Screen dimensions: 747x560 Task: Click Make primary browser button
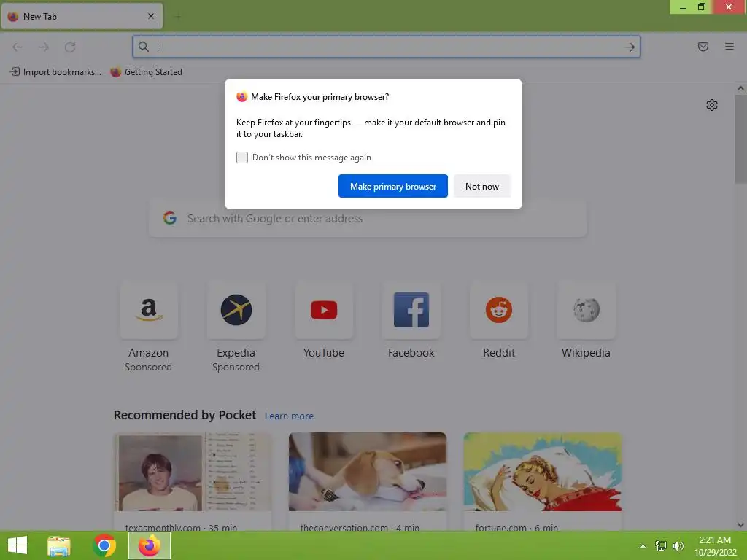[393, 186]
